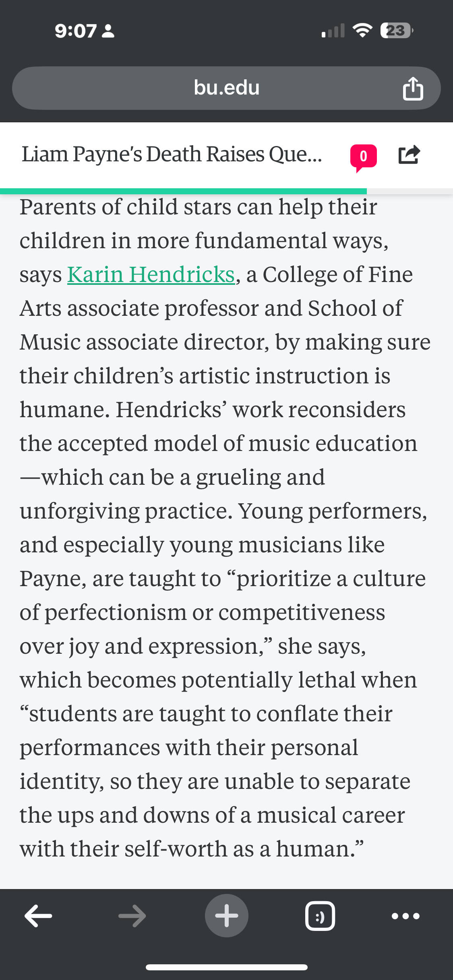Tap the bu.edu address bar
Screen dimensions: 453x980
pyautogui.click(x=226, y=88)
